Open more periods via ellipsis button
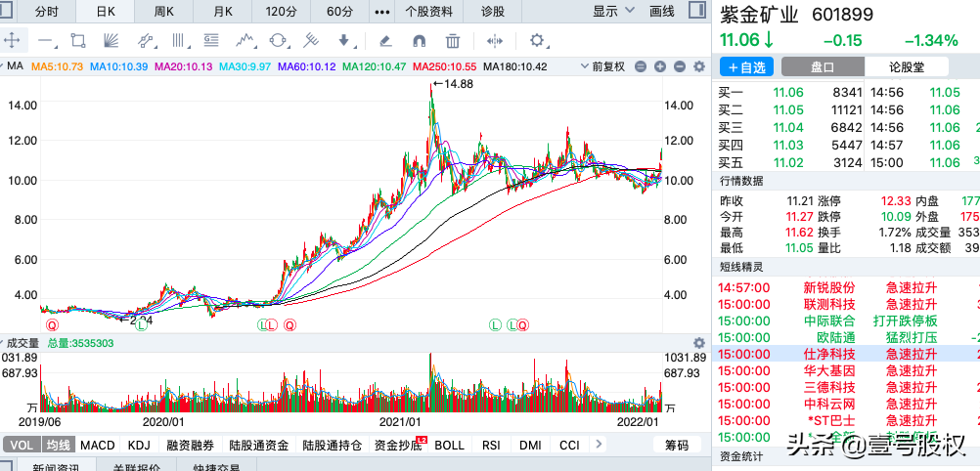Image resolution: width=980 pixels, height=471 pixels. [382, 12]
